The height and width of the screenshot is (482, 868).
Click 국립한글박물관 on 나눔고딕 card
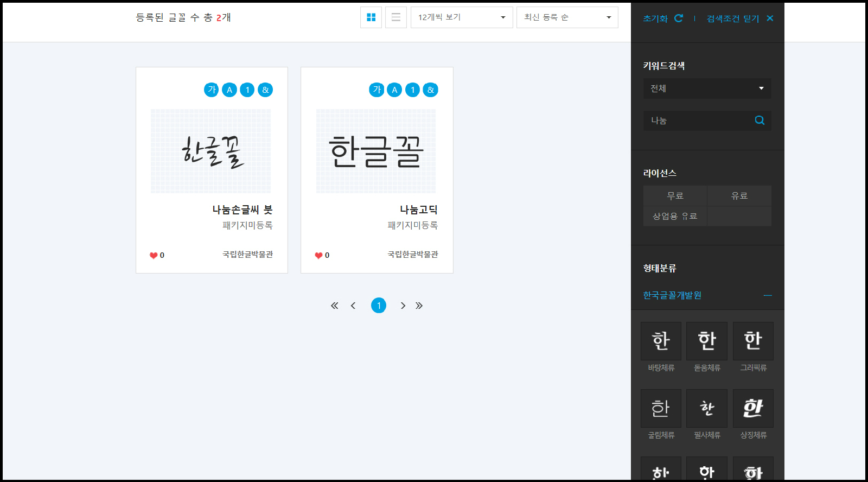pyautogui.click(x=413, y=254)
